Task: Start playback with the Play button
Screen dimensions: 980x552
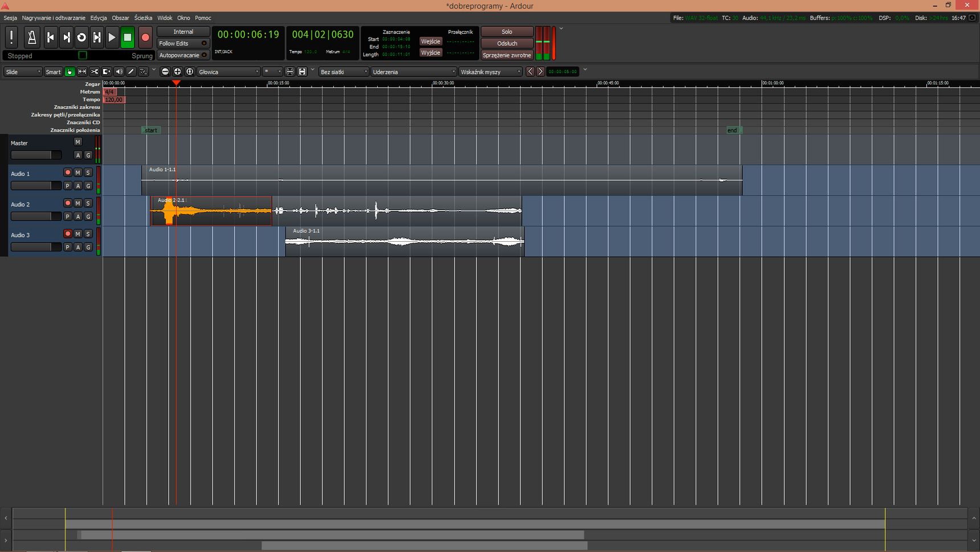Action: [x=112, y=37]
